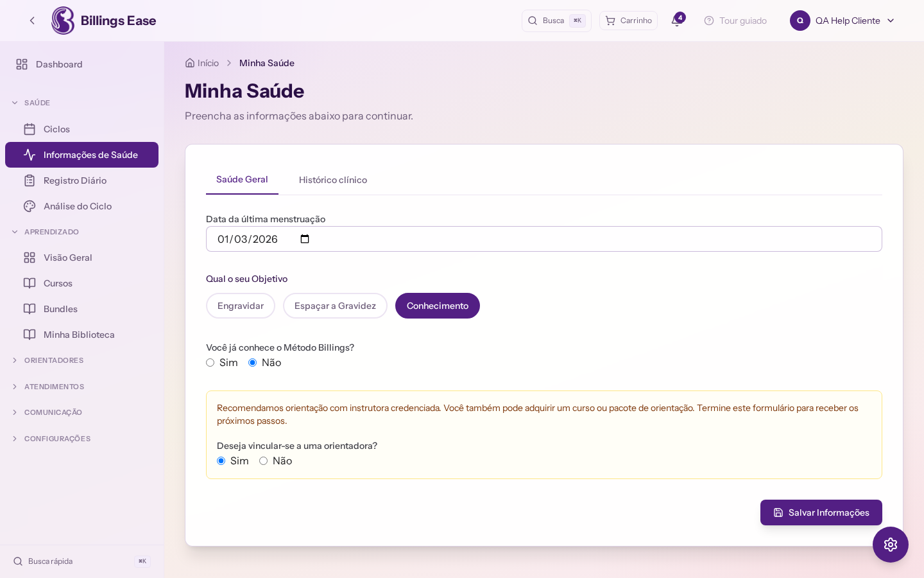924x578 pixels.
Task: Open the notifications bell icon
Action: click(x=676, y=21)
